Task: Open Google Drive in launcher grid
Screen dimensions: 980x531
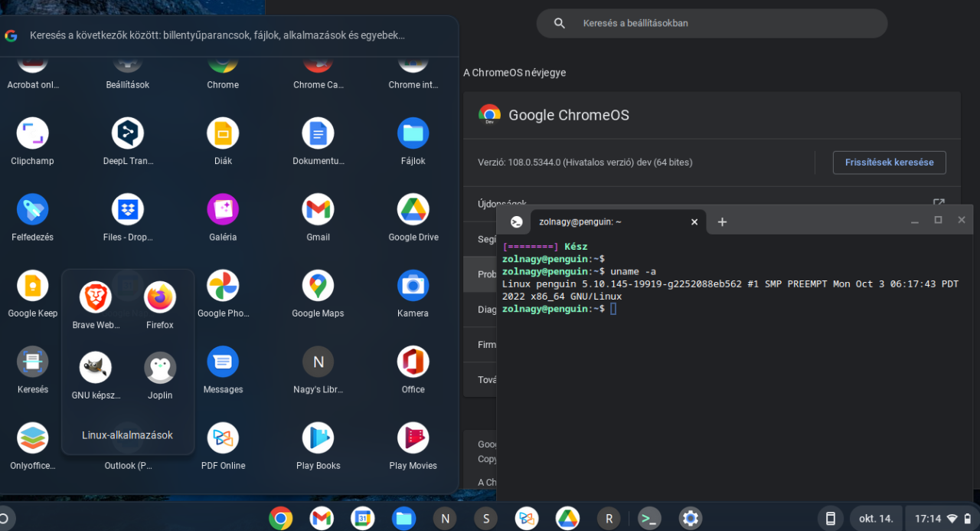Action: [x=413, y=209]
